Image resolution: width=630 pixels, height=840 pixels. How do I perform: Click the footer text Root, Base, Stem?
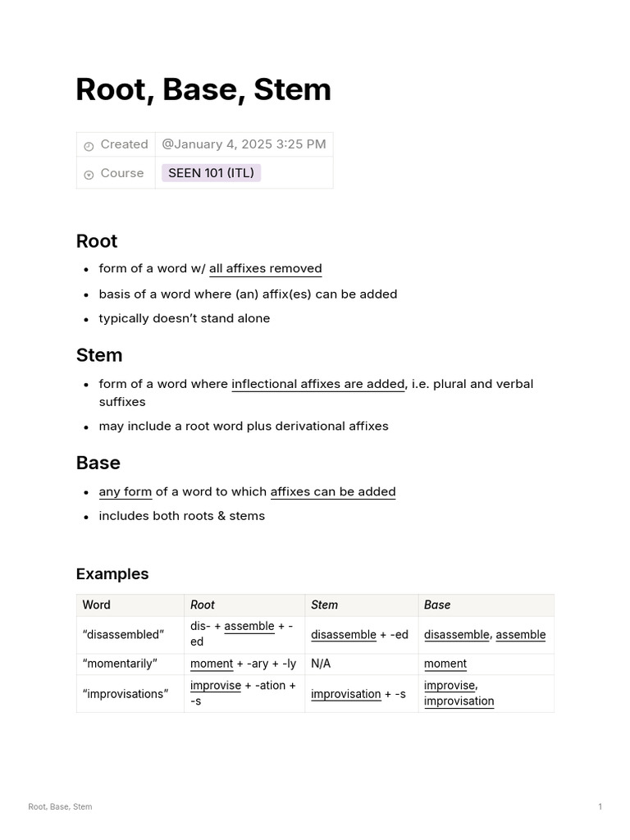(60, 806)
